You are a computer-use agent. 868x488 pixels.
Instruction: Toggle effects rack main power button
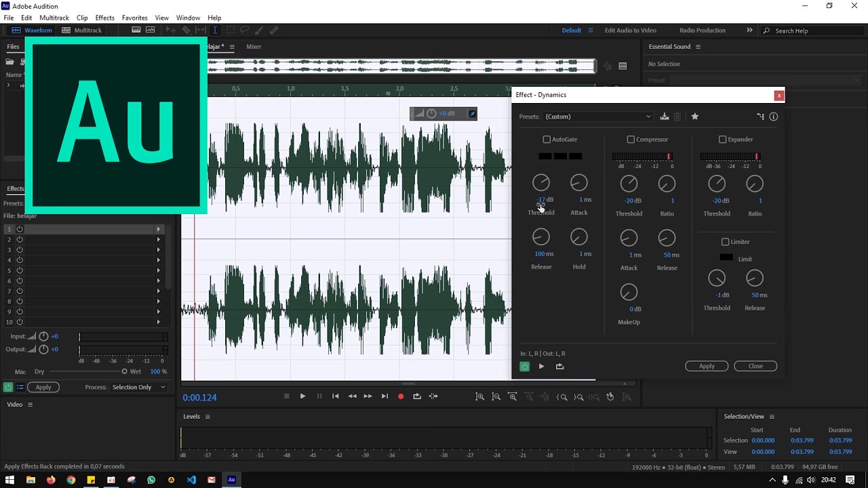point(8,388)
